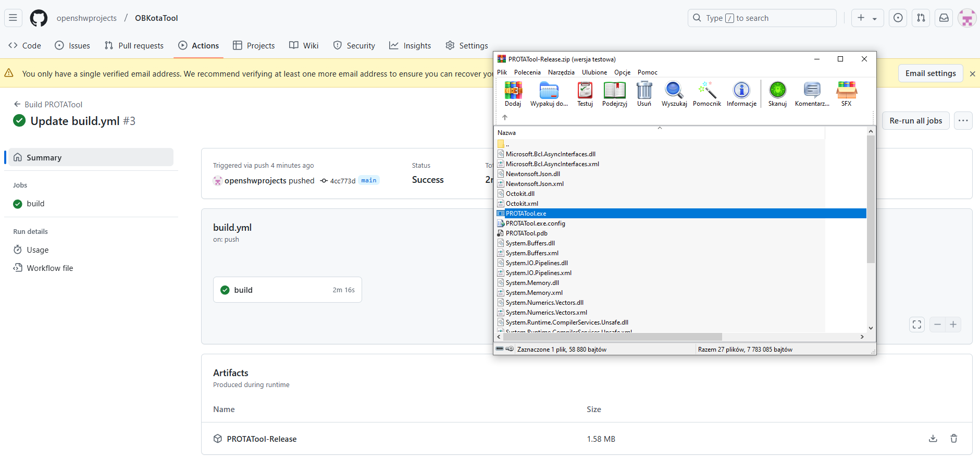Open GitHub notifications inbox icon
Screen dimensions: 980x460
click(x=944, y=18)
